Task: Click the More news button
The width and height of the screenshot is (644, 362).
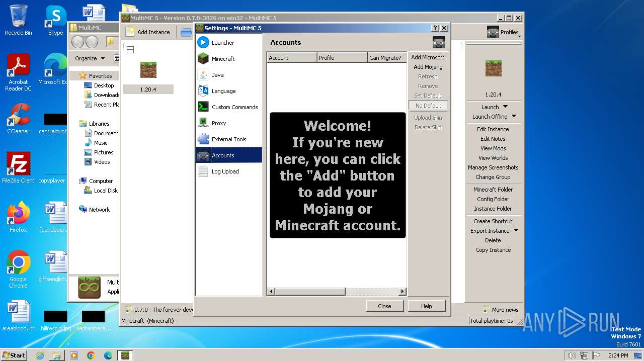Action: click(500, 310)
